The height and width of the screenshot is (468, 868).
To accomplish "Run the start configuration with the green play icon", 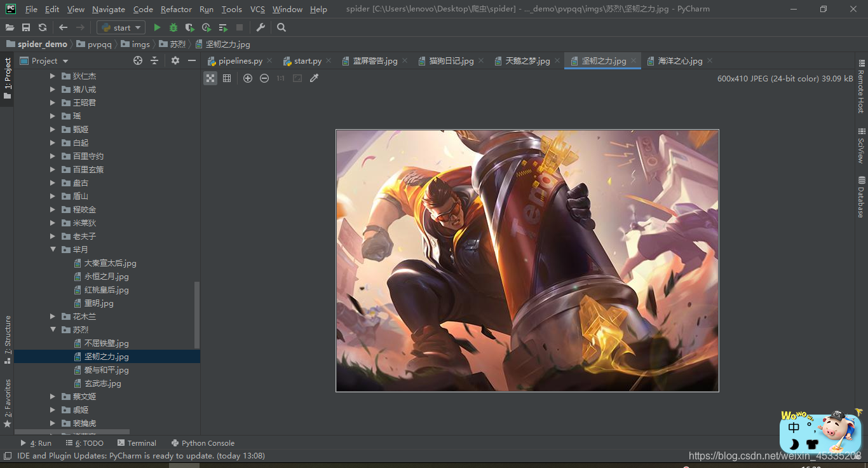I will pyautogui.click(x=157, y=27).
